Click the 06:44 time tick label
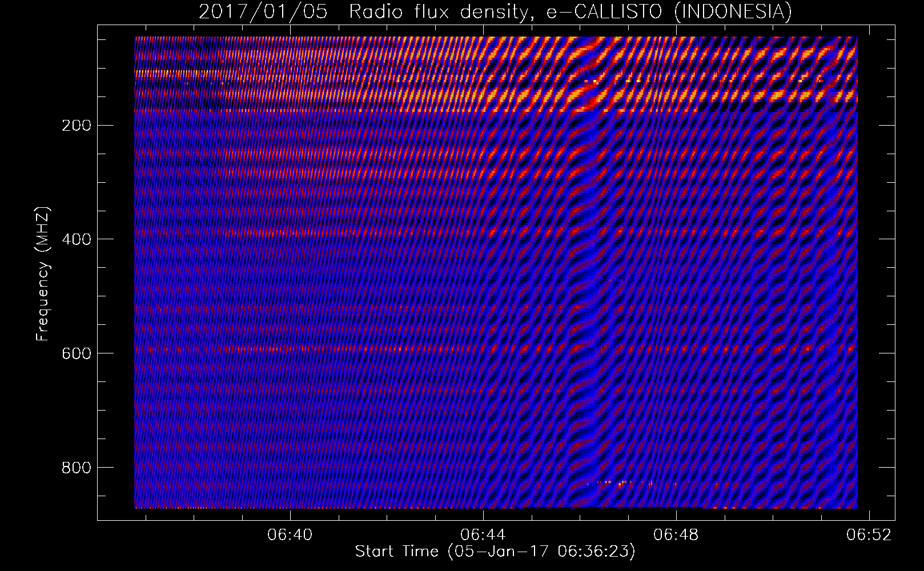The image size is (924, 571). point(483,535)
